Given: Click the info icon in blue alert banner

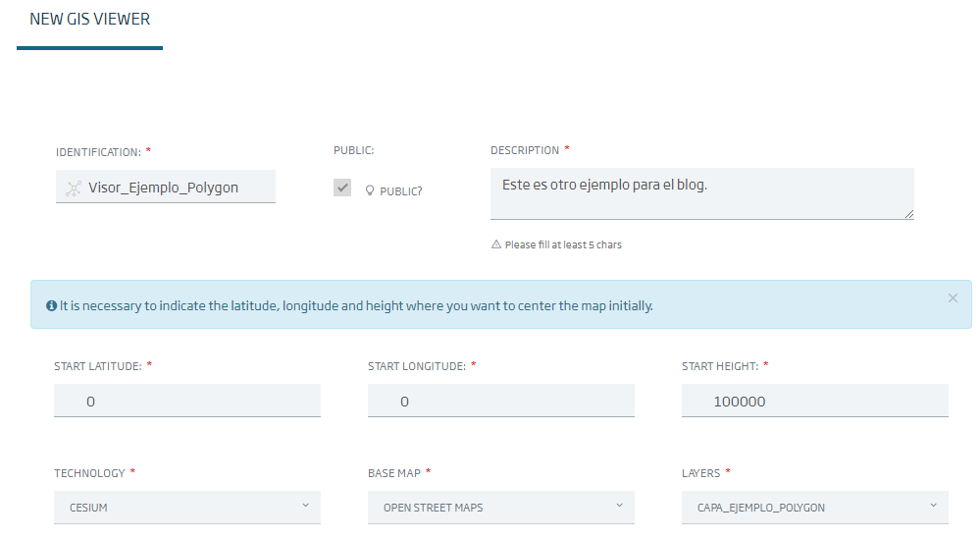Looking at the screenshot, I should click(51, 305).
